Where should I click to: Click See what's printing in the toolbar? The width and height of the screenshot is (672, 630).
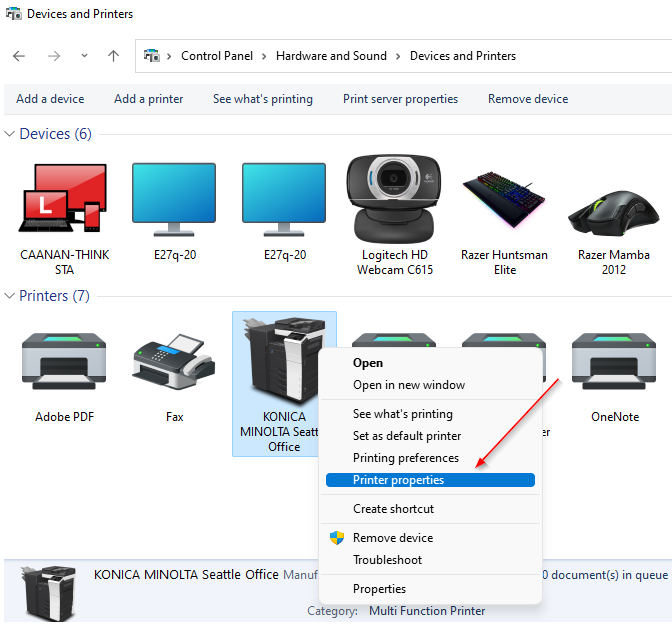(x=263, y=99)
